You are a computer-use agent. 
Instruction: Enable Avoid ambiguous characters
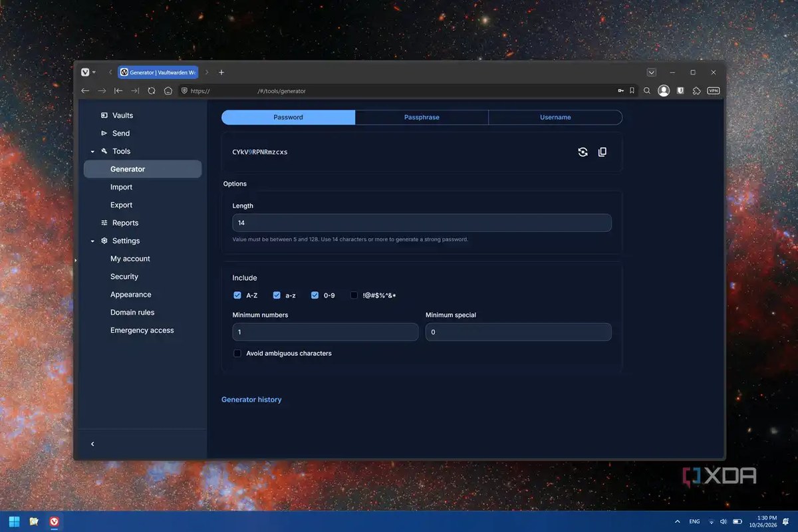[237, 353]
